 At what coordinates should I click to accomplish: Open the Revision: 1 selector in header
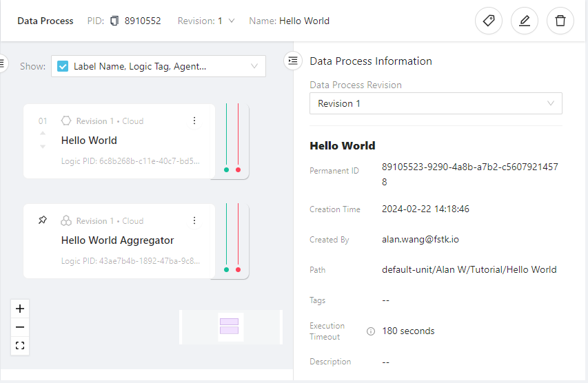pos(231,21)
